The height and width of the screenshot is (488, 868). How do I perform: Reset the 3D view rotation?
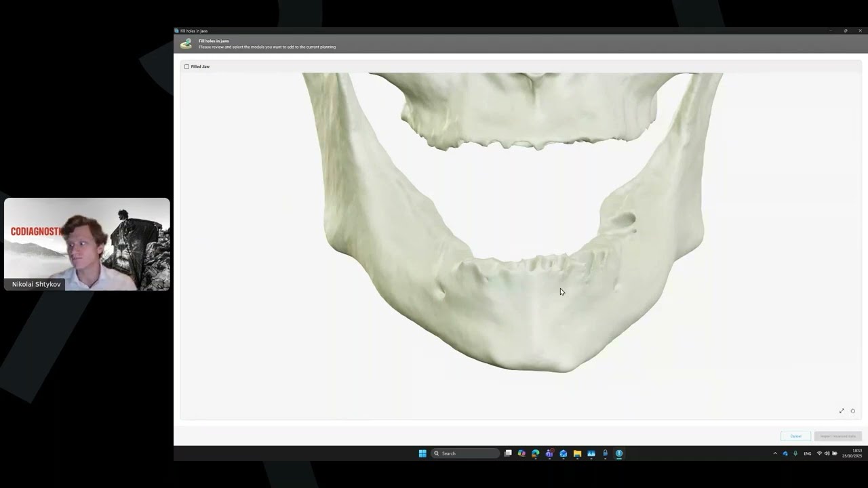(852, 411)
